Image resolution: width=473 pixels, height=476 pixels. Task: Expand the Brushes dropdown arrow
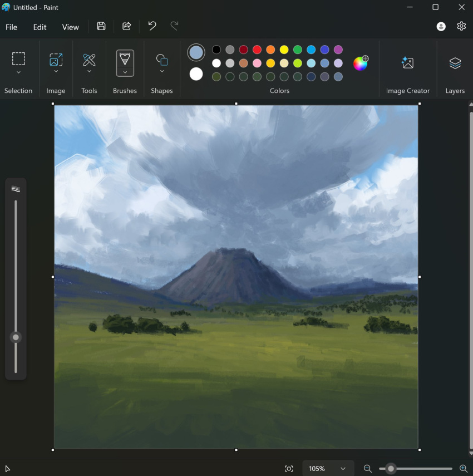pyautogui.click(x=124, y=73)
